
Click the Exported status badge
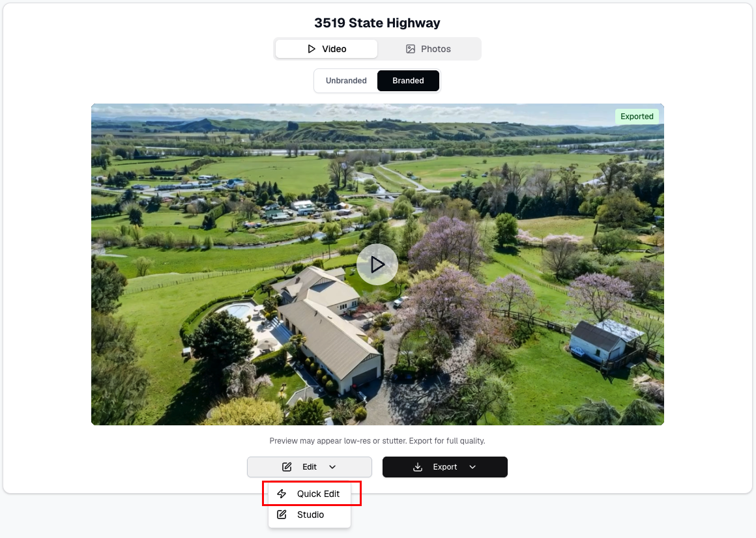coord(637,117)
